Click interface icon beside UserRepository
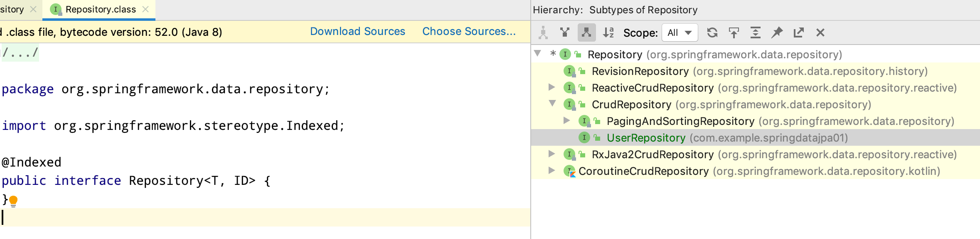Image resolution: width=980 pixels, height=239 pixels. pos(584,137)
